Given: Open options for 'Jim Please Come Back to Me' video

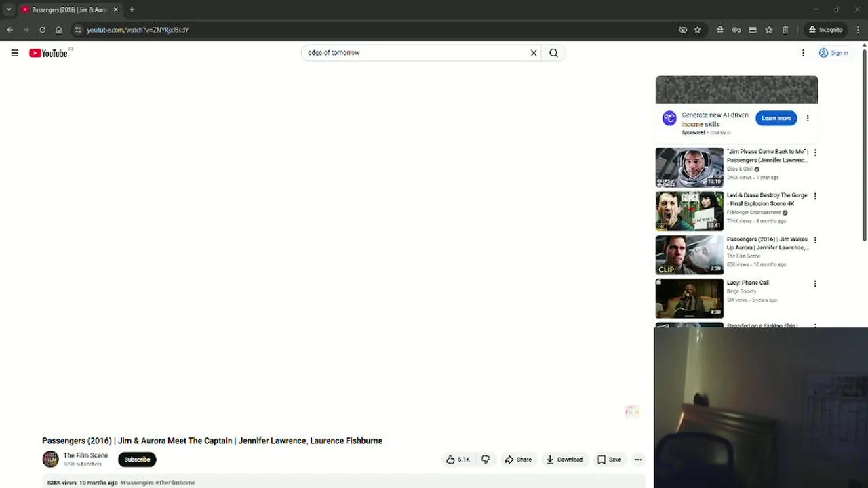Looking at the screenshot, I should click(x=815, y=152).
